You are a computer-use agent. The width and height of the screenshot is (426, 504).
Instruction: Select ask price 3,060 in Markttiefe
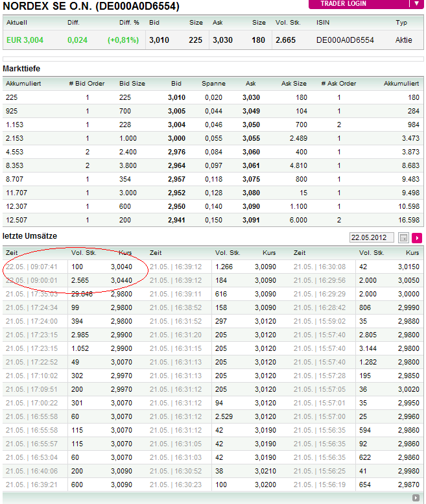click(x=251, y=152)
